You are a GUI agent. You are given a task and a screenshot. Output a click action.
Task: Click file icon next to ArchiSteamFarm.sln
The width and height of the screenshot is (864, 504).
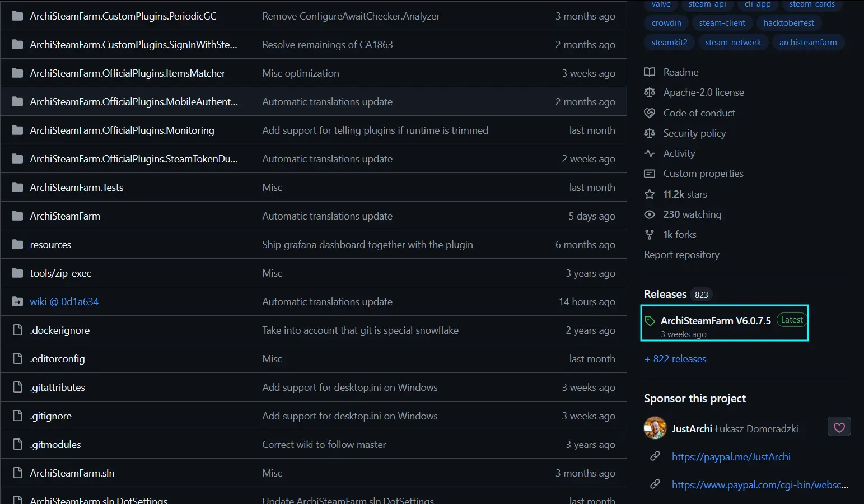click(x=17, y=473)
